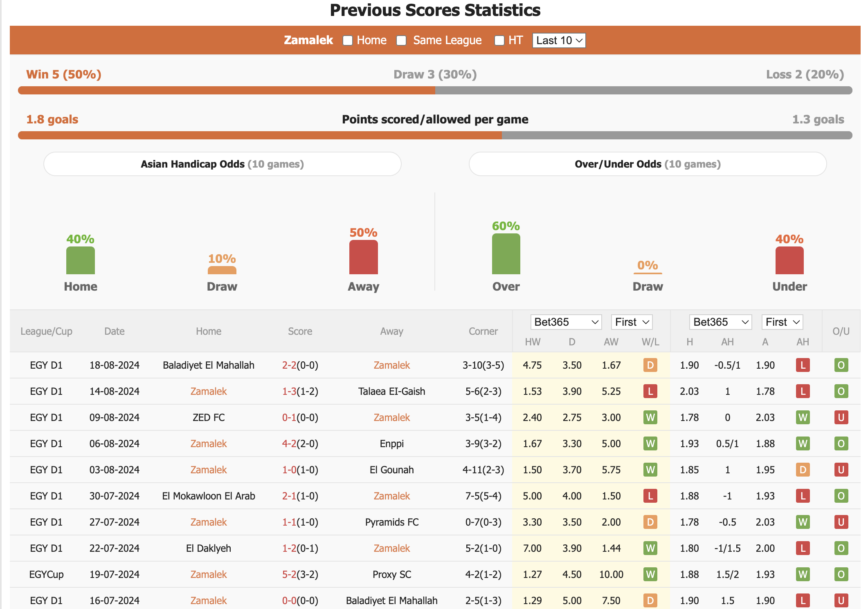Click W/L W badge in El Daklyeh row
Screen dimensions: 868x609
[x=650, y=548]
